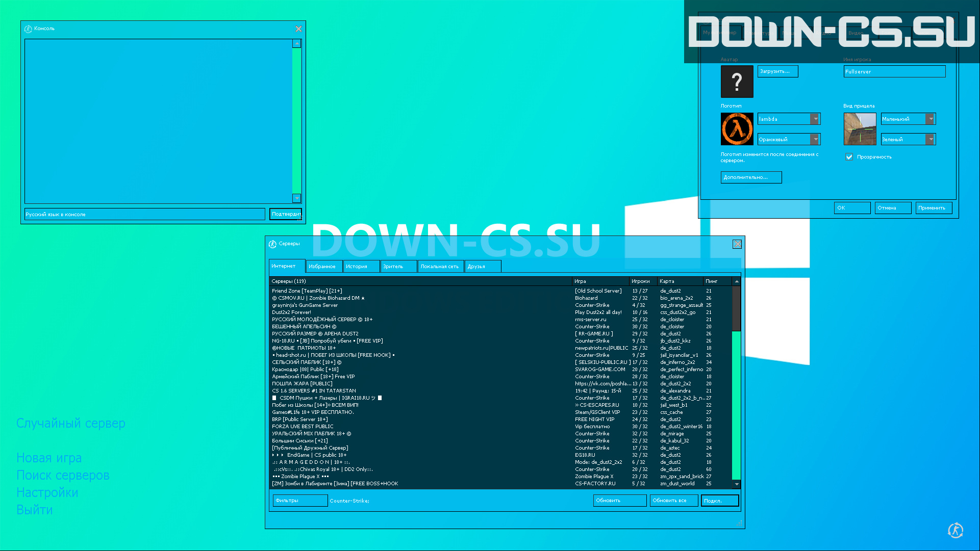The height and width of the screenshot is (551, 980).
Task: Click the Случайный сервер menu link
Action: [71, 423]
